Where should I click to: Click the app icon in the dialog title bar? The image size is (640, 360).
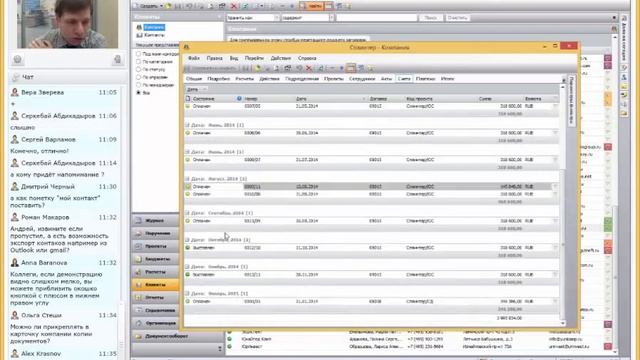tap(187, 47)
